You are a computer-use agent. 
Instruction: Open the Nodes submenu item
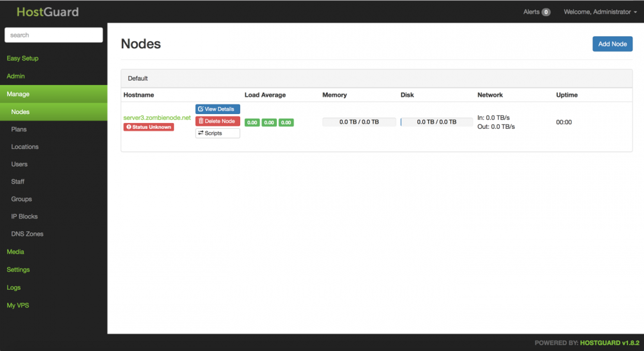tap(53, 111)
